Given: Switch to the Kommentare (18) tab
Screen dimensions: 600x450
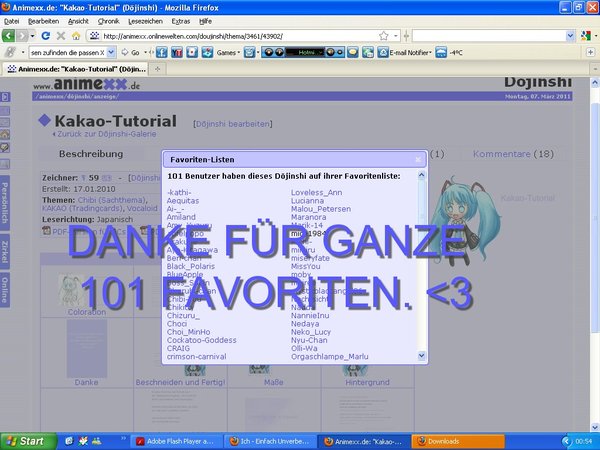Looking at the screenshot, I should click(513, 154).
